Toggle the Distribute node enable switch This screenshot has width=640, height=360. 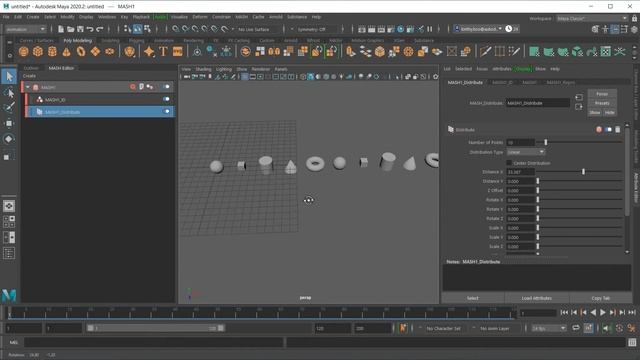tap(608, 129)
